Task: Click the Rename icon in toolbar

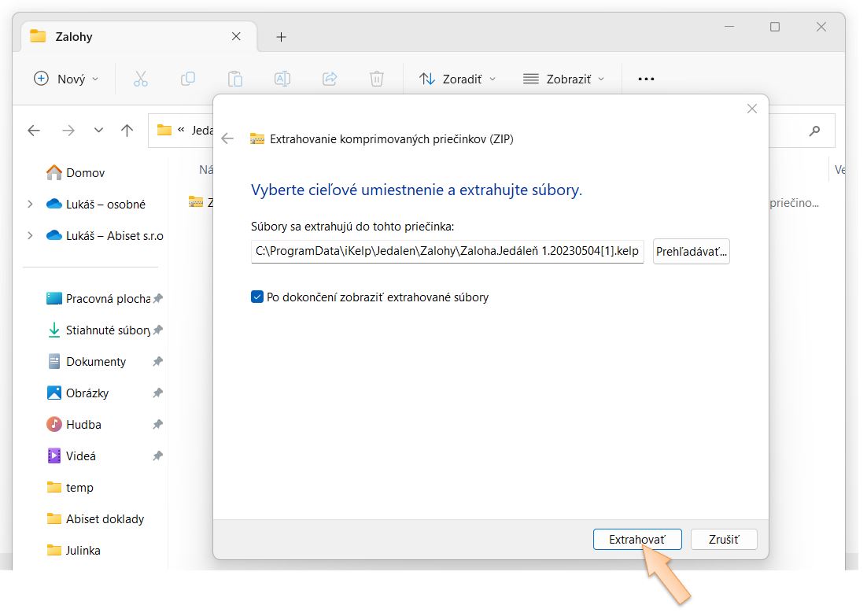Action: click(x=282, y=79)
